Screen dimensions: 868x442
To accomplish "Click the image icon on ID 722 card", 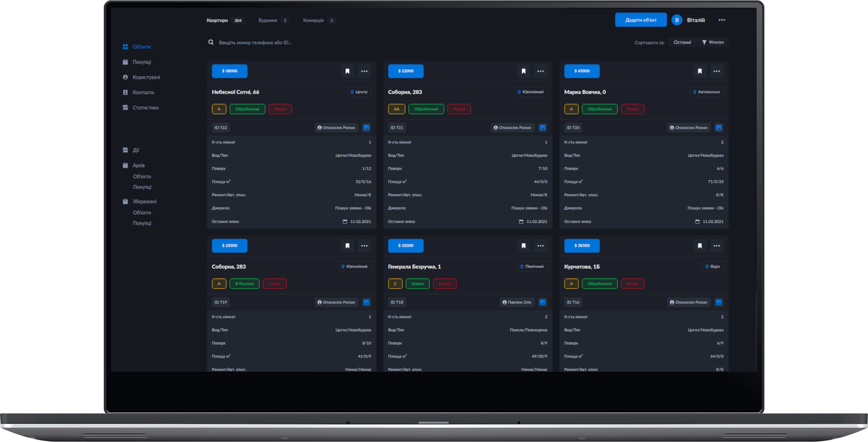I will pyautogui.click(x=366, y=128).
